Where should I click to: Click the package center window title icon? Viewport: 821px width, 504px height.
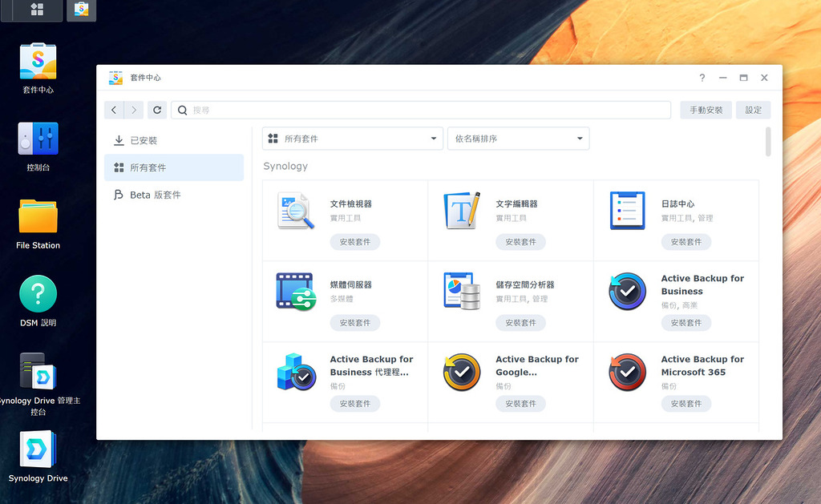[115, 78]
